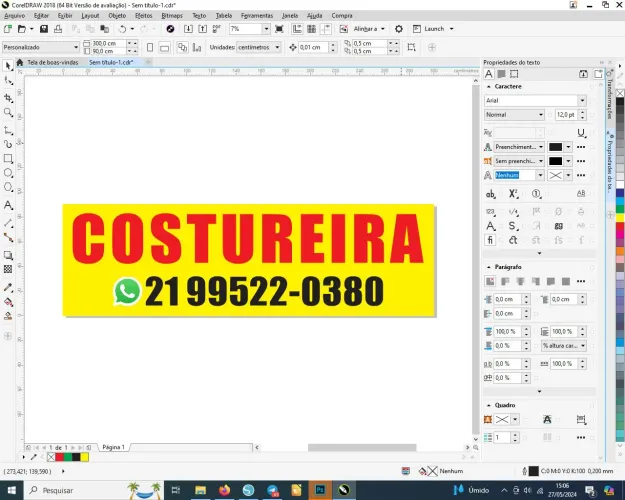
Task: Click the Export icon
Action: [202, 29]
